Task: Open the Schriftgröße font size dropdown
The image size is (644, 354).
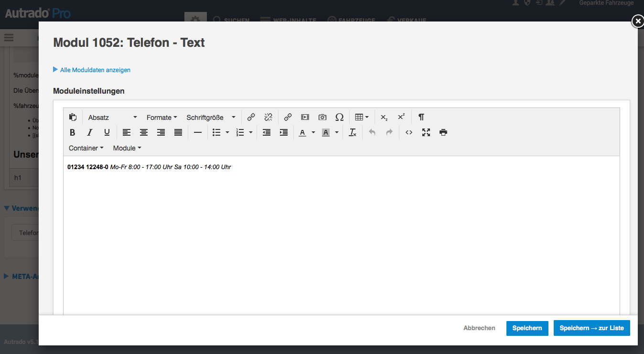Action: click(211, 117)
